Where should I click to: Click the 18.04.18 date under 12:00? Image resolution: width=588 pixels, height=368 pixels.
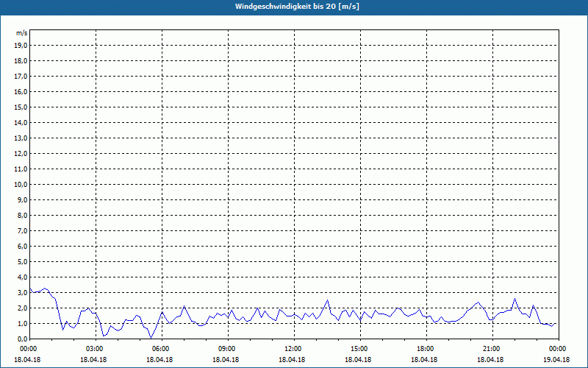pos(292,359)
